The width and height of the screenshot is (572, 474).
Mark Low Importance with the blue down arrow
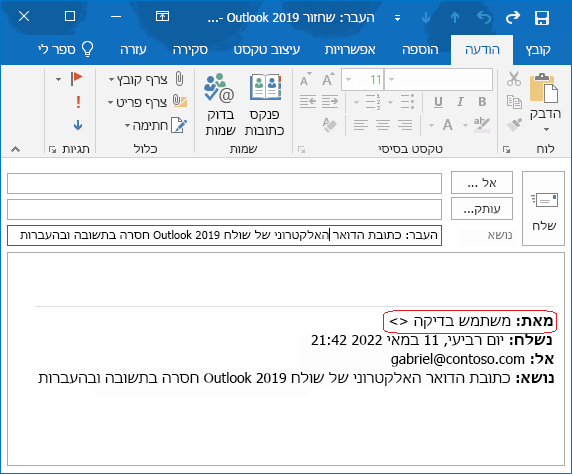78,126
